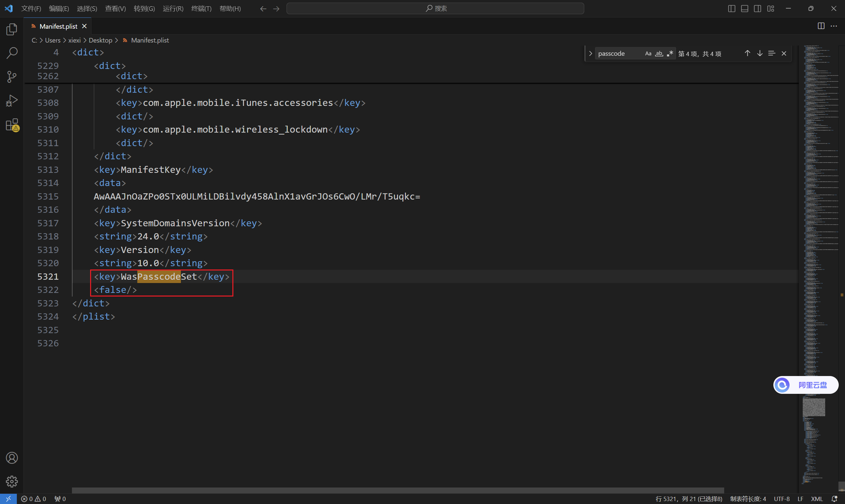The height and width of the screenshot is (504, 845).
Task: Click the WasPasscodeSet key text
Action: tap(159, 276)
